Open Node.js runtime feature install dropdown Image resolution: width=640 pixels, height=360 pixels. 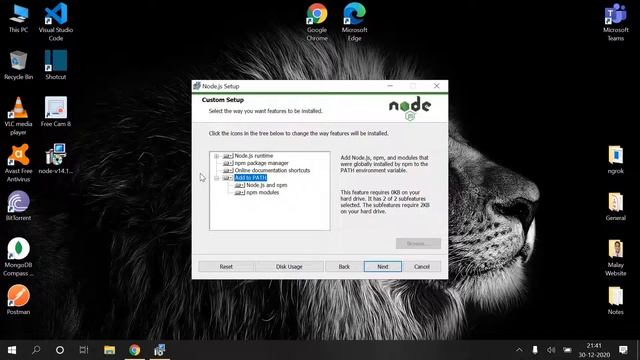(228, 156)
